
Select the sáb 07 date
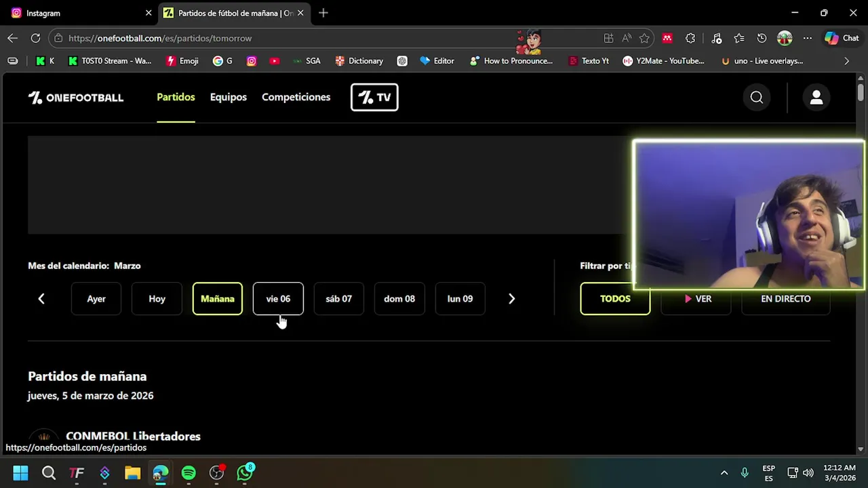(x=338, y=299)
